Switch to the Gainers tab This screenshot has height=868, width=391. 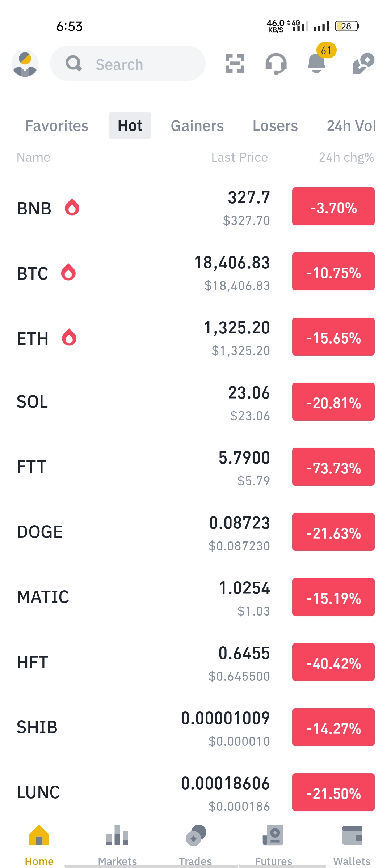pyautogui.click(x=197, y=126)
